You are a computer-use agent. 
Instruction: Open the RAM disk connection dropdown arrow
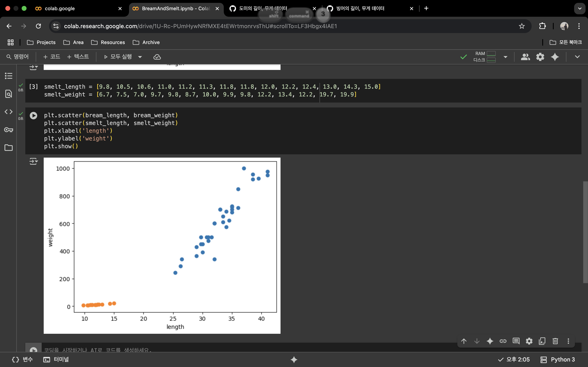tap(505, 57)
